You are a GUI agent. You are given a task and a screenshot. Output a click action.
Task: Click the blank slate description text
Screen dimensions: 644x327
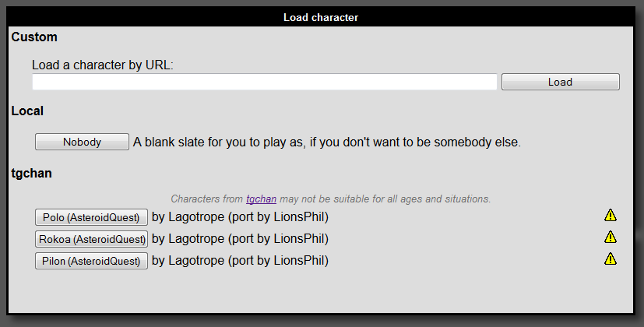[x=326, y=142]
